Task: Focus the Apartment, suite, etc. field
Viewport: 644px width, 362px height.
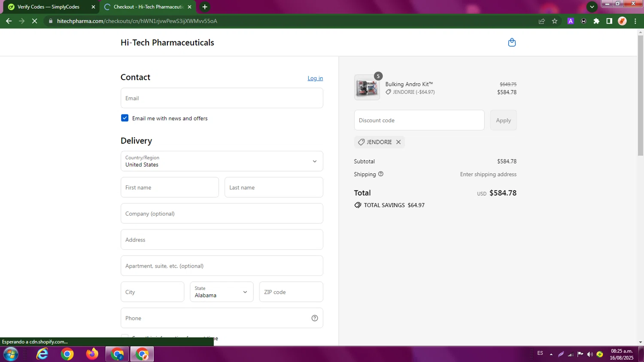Action: 222,266
